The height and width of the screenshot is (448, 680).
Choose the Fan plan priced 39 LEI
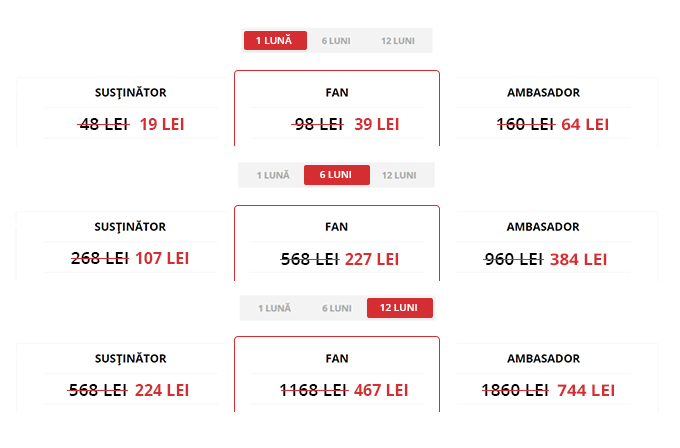click(x=336, y=111)
